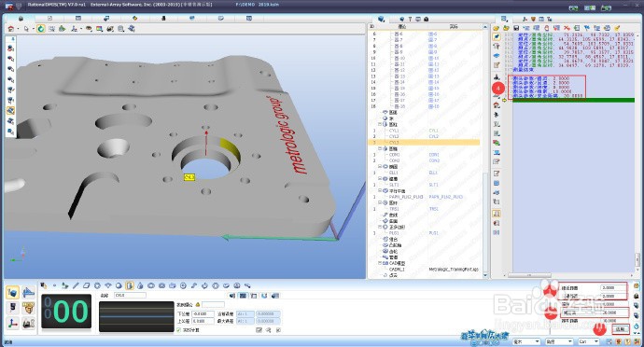Select the CON1 cone feature
The width and height of the screenshot is (644, 347).
[394, 155]
